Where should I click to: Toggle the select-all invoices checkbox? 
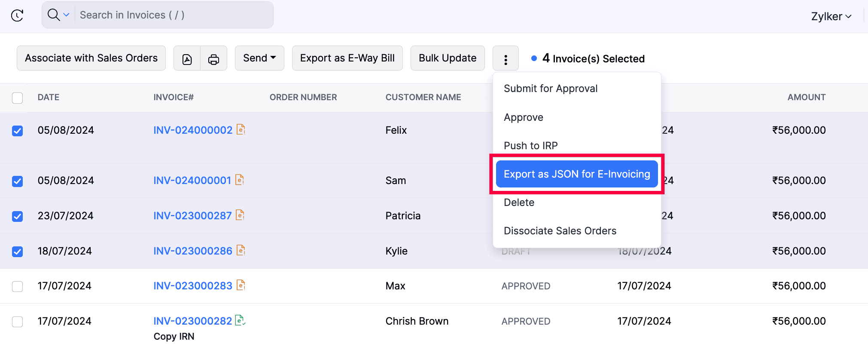click(x=17, y=98)
